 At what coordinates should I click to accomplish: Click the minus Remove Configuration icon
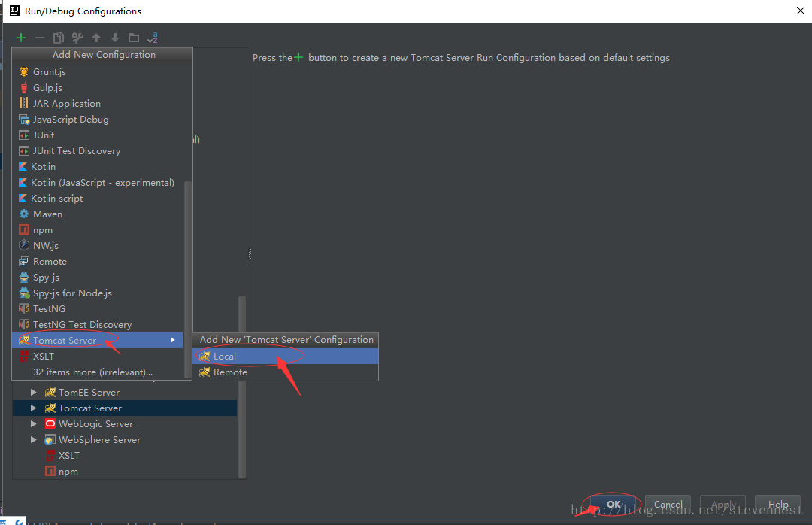tap(39, 38)
